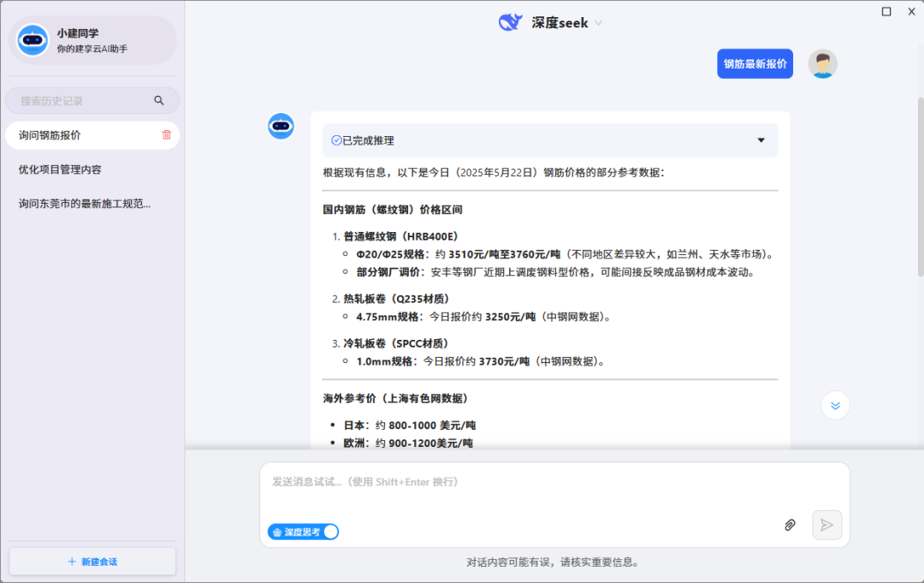
Task: Delete the 询问钢筋报价 conversation with trash icon
Action: 167,134
